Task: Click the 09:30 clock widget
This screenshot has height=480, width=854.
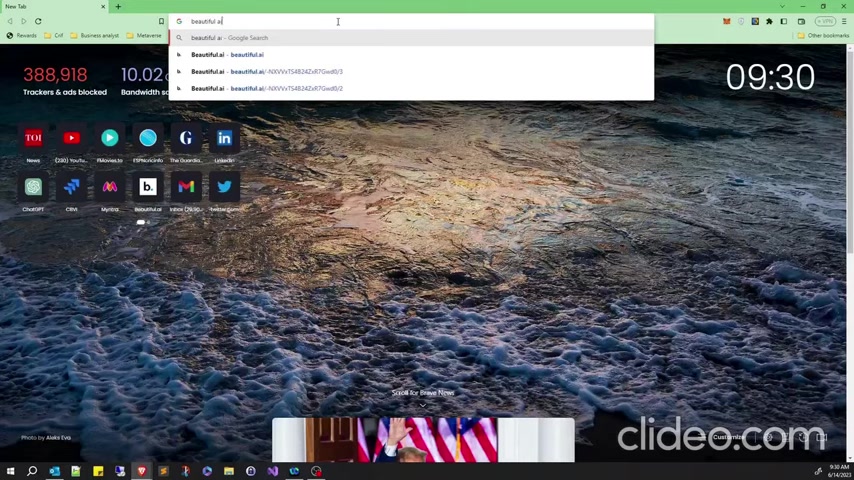Action: pos(770,77)
